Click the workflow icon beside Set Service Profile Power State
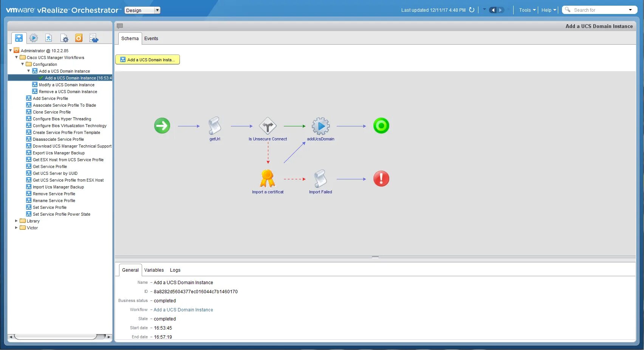This screenshot has height=350, width=644. 29,214
